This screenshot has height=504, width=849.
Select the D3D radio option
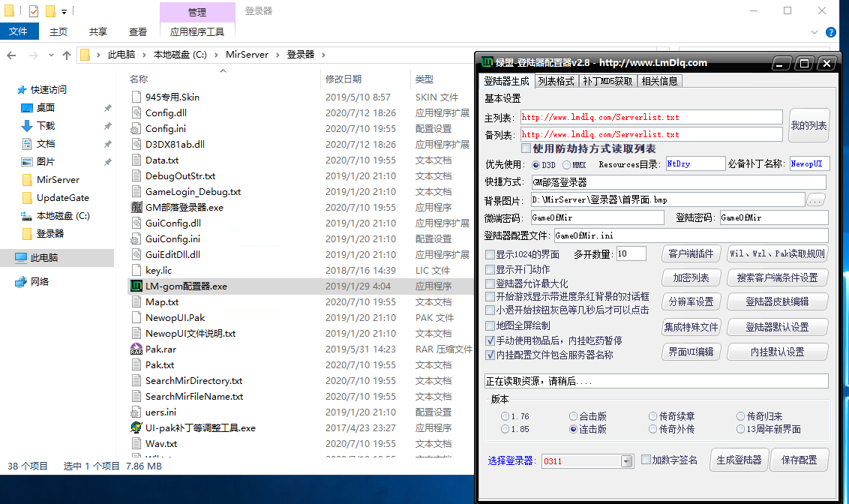pyautogui.click(x=536, y=164)
